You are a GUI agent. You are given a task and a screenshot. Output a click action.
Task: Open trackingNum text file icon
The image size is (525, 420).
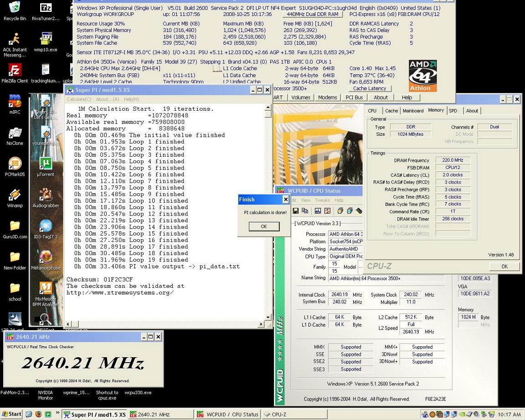tap(46, 73)
